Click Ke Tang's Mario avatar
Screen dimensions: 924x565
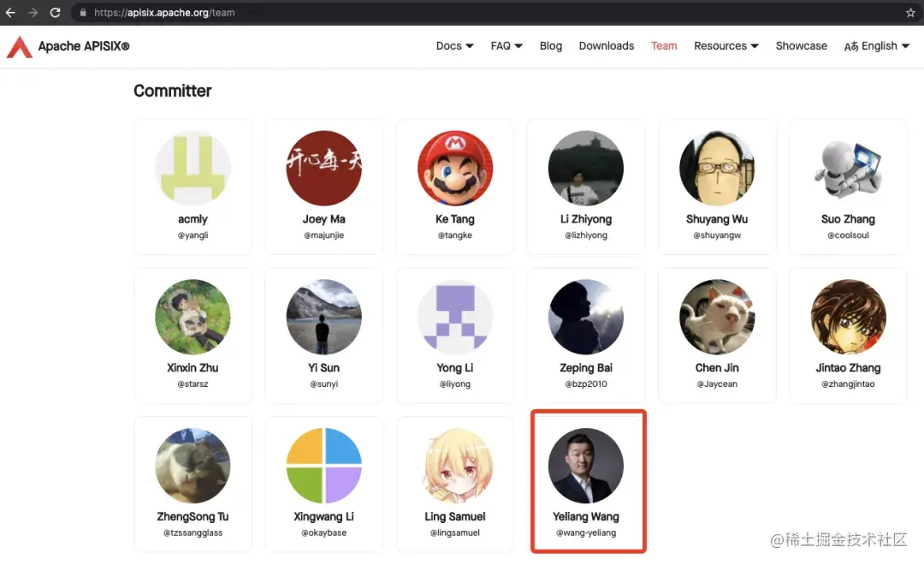pos(455,168)
